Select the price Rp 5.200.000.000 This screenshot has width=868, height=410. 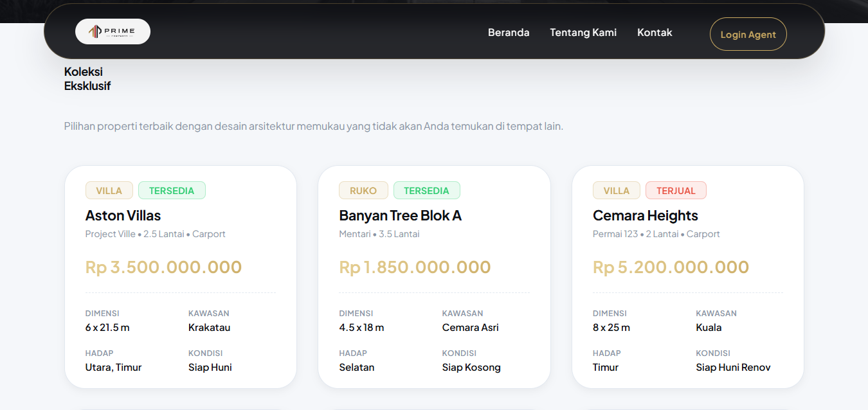pyautogui.click(x=671, y=267)
